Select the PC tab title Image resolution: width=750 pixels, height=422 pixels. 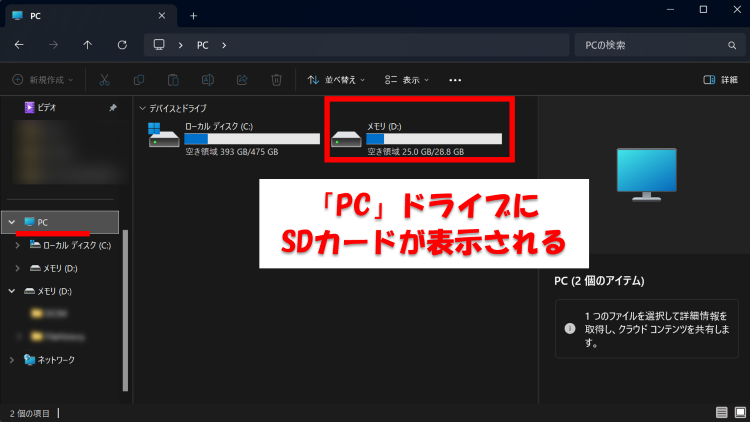click(x=35, y=16)
